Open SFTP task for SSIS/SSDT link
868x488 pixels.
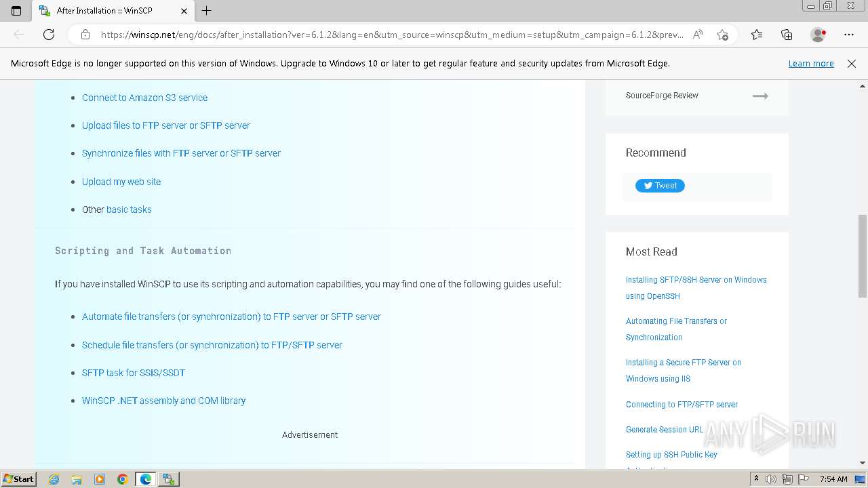coord(134,373)
